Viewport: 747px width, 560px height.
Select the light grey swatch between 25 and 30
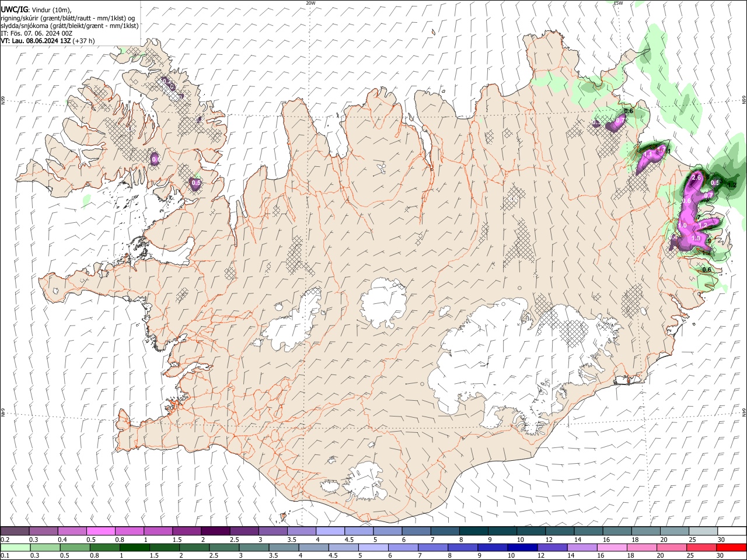[x=703, y=531]
